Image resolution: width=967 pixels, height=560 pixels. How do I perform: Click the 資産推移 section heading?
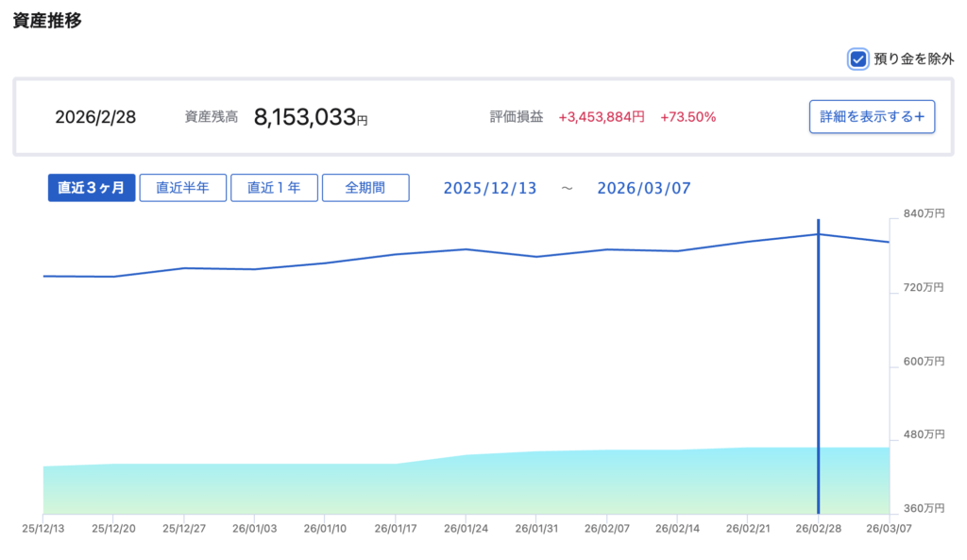pyautogui.click(x=47, y=21)
